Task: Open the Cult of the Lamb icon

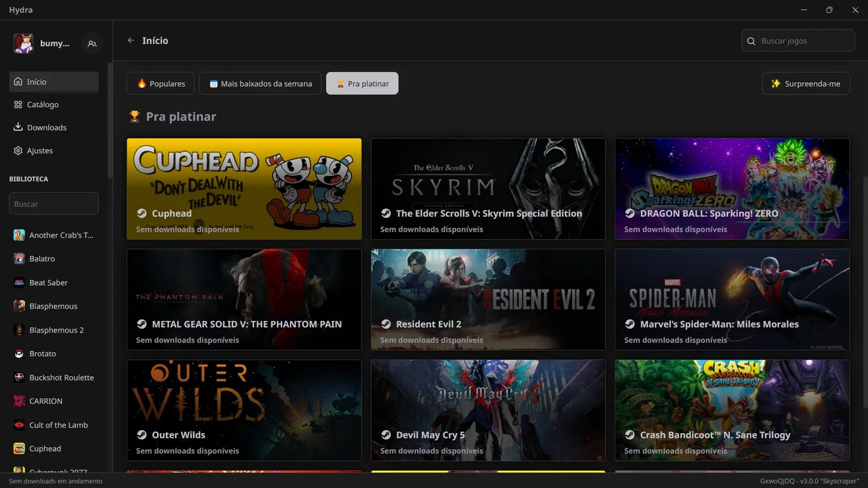Action: click(19, 425)
